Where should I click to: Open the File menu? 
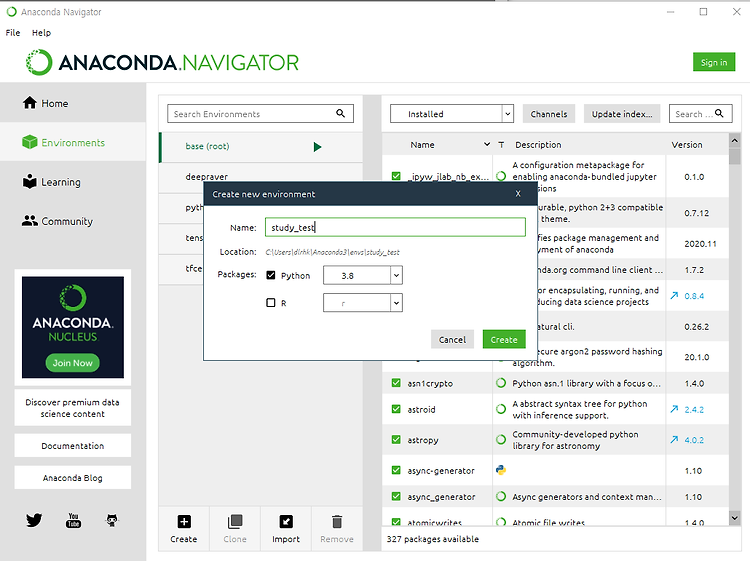tap(13, 33)
